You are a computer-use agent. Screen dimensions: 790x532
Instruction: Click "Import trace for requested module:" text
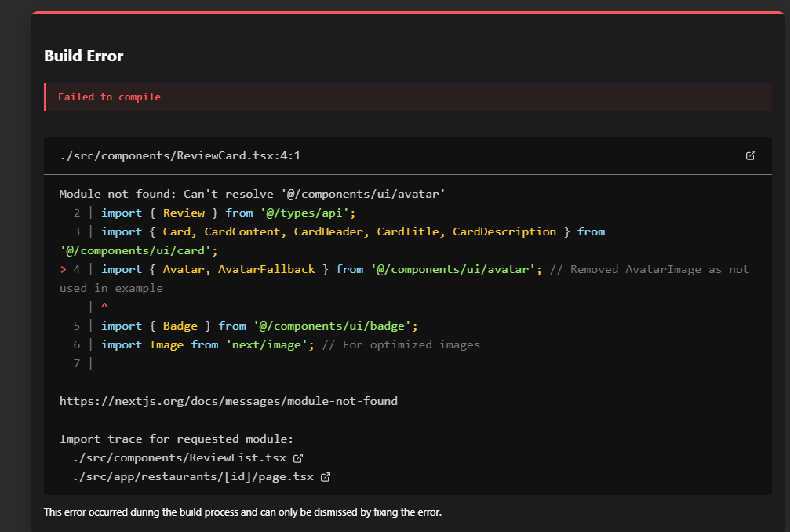177,439
